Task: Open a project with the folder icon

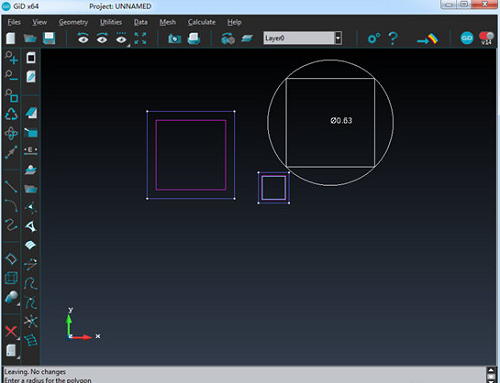Action: click(x=30, y=38)
